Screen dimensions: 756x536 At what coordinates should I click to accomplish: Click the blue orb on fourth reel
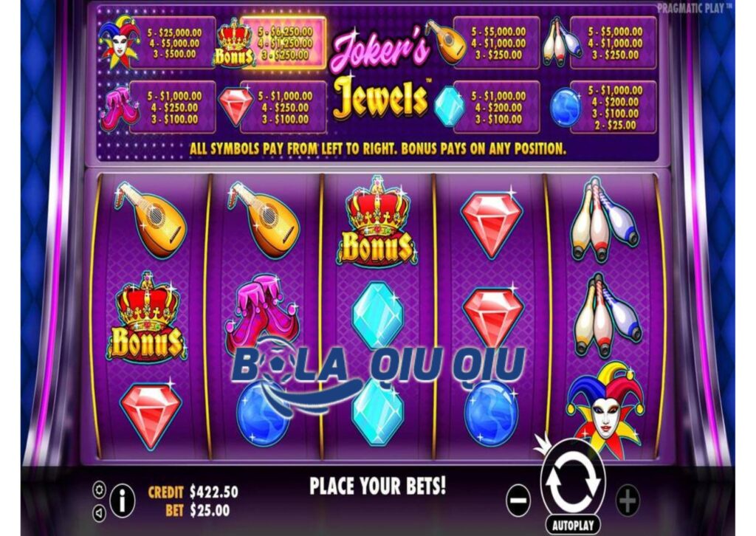tap(490, 410)
